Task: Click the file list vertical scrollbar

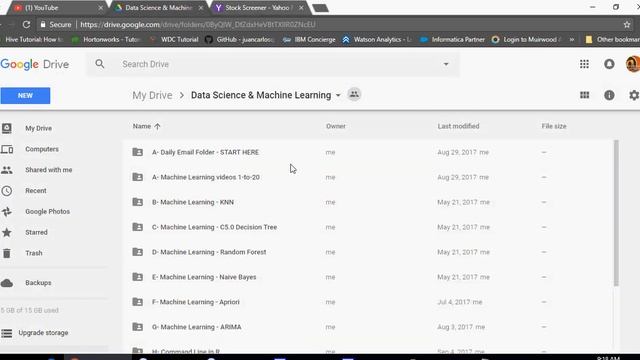Action: tap(616, 213)
